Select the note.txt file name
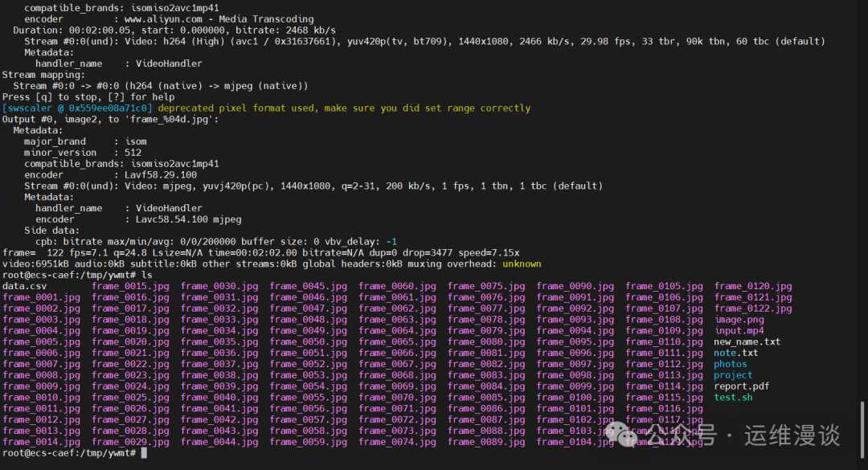This screenshot has width=868, height=470. (x=735, y=354)
